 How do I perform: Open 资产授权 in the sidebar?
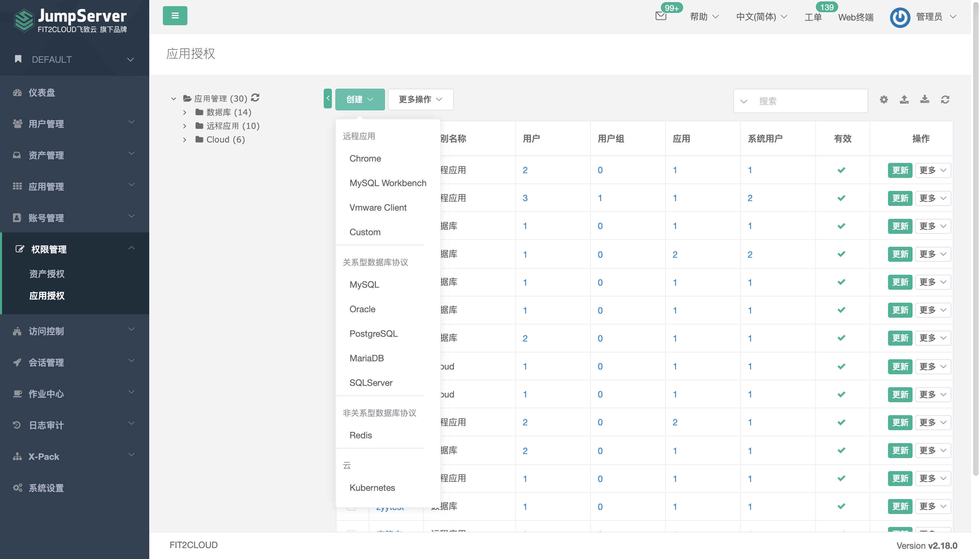pyautogui.click(x=47, y=274)
